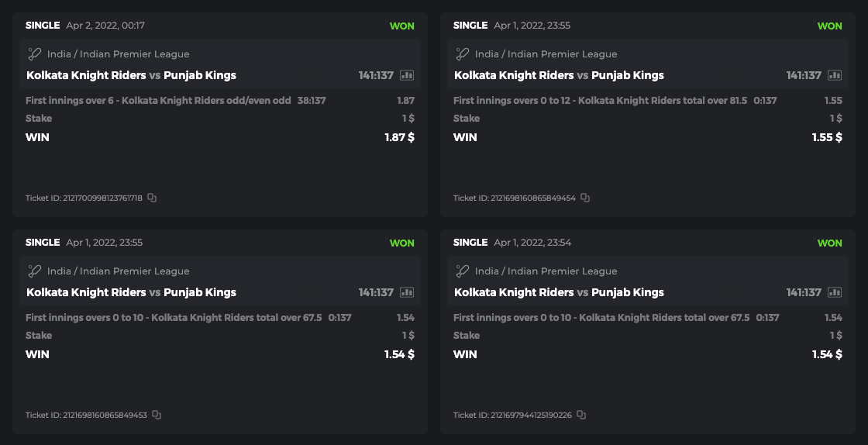This screenshot has height=445, width=868.
Task: Open Indian Premier League link on Apr 2 bet
Action: [118, 54]
